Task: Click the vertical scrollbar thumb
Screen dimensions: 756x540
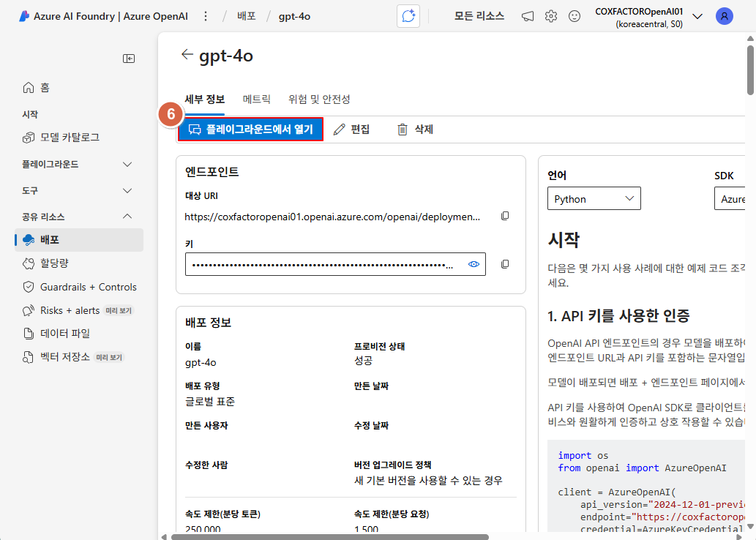Action: tap(751, 70)
